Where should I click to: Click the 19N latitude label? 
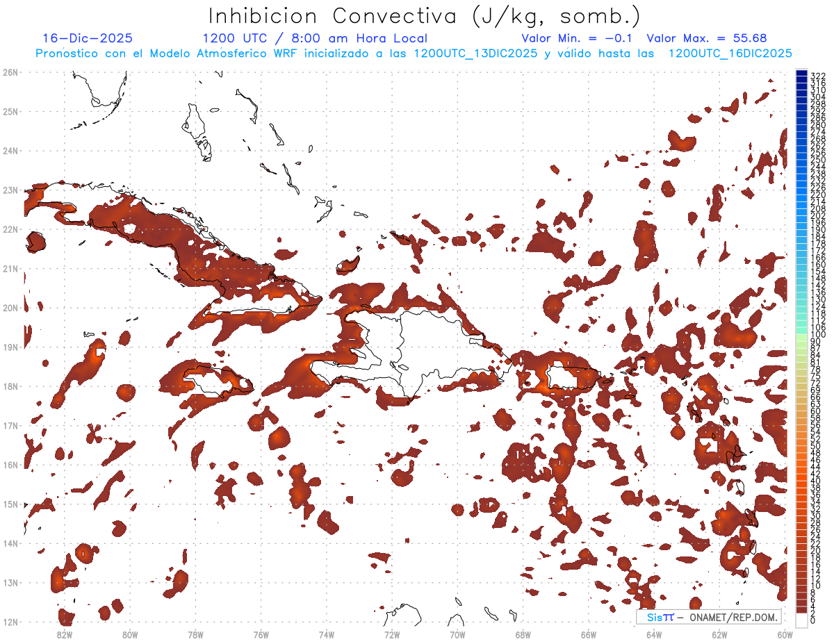(10, 347)
